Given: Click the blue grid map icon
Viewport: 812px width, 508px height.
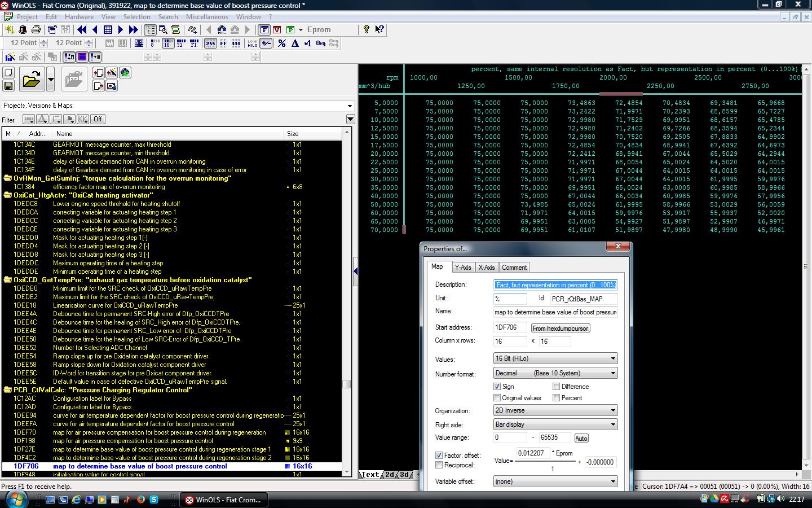Looking at the screenshot, I should click(x=108, y=29).
